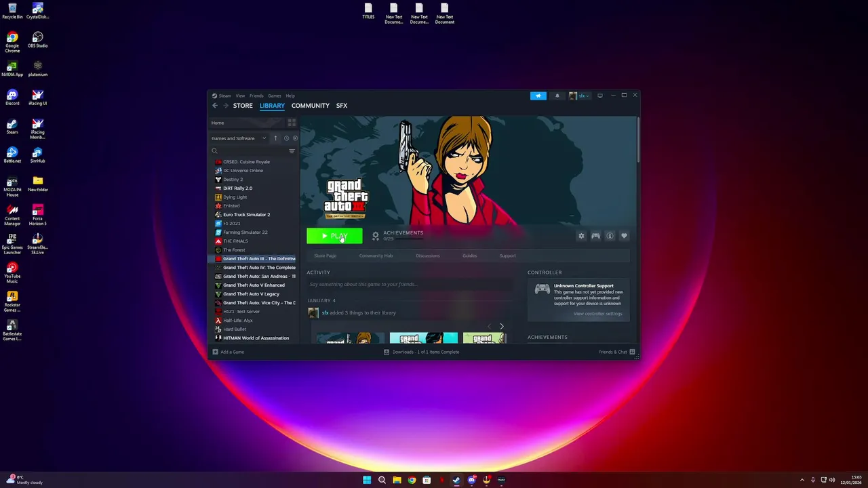Show game info circle icon
Viewport: 868px width, 488px height.
click(x=610, y=236)
